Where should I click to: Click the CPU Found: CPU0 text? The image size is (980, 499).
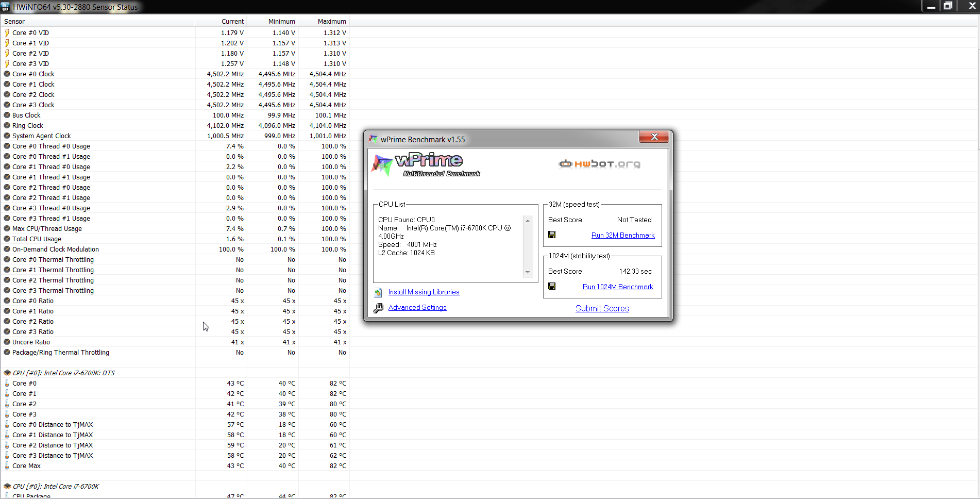click(x=407, y=220)
